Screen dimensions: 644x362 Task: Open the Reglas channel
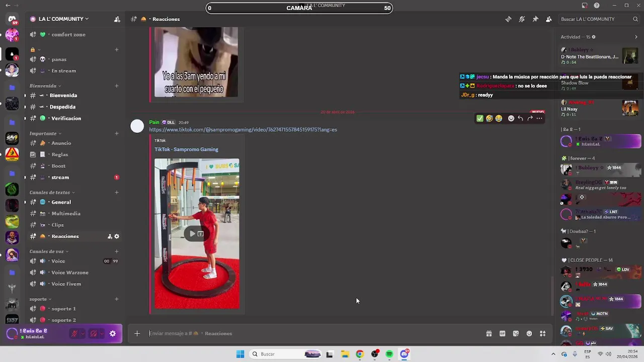pyautogui.click(x=74, y=154)
